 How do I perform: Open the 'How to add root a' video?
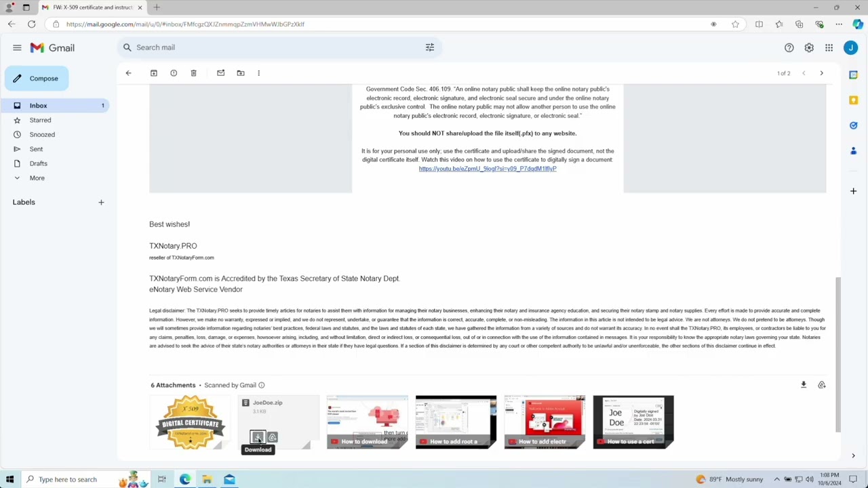coord(456,422)
